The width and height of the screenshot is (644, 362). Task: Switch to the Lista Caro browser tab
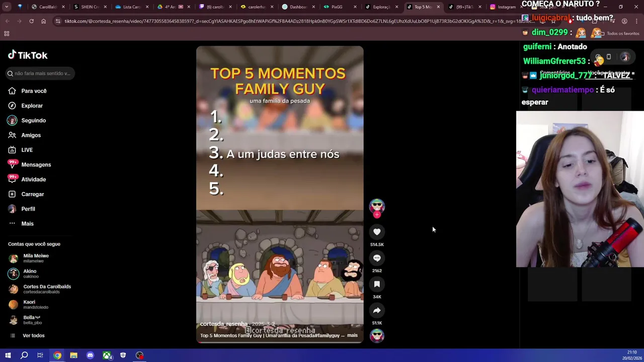click(131, 7)
